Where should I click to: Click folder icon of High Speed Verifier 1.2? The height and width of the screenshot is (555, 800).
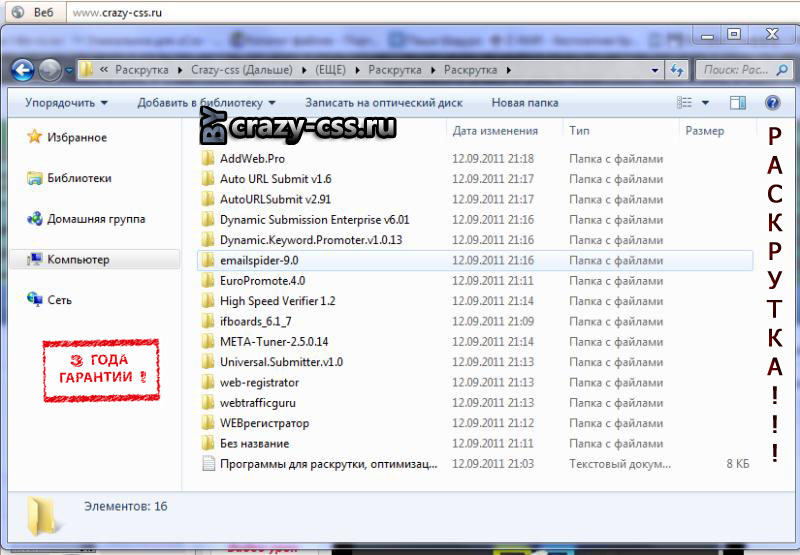[208, 301]
